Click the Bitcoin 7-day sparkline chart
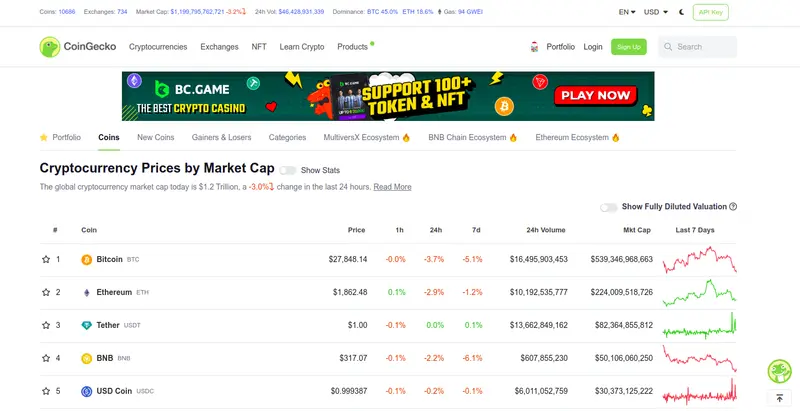Screen dimensions: 800x411 click(x=705, y=260)
